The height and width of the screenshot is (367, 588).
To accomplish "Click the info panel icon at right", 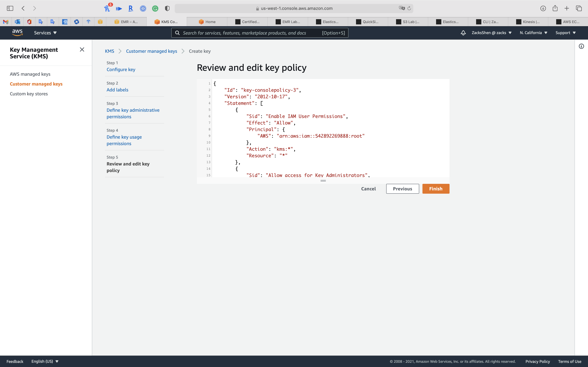I will (581, 46).
